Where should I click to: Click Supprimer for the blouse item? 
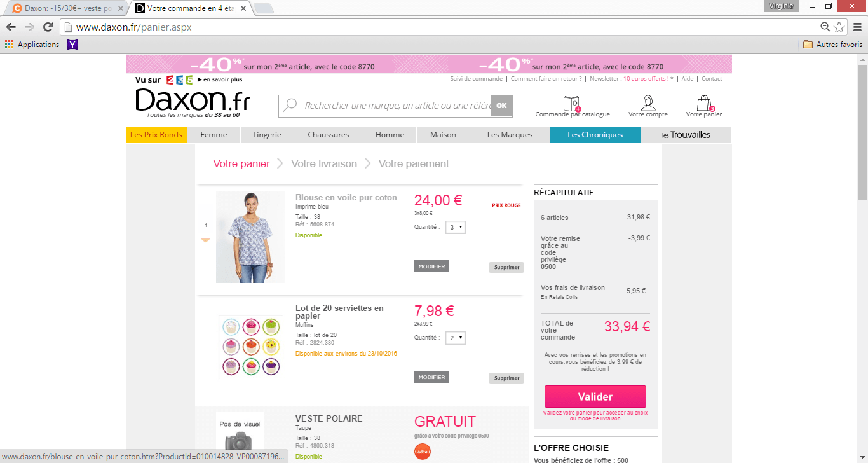point(506,268)
